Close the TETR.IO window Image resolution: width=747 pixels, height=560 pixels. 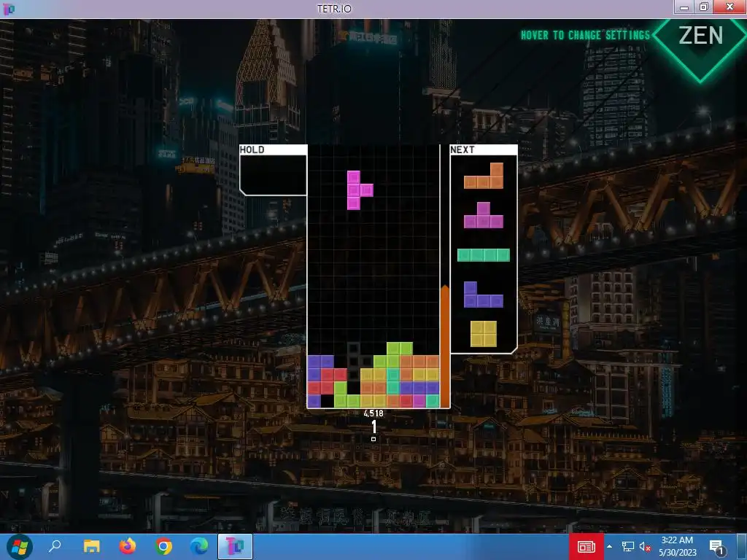pyautogui.click(x=729, y=7)
